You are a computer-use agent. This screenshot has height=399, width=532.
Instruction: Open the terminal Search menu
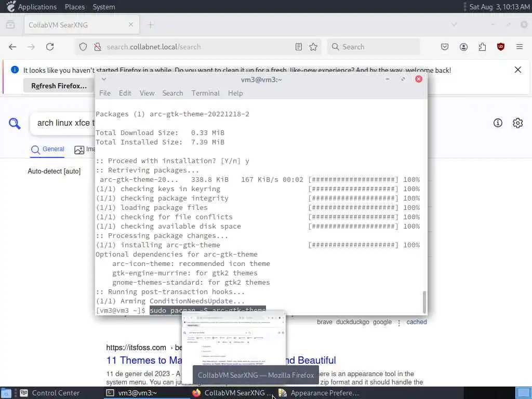[x=172, y=93]
